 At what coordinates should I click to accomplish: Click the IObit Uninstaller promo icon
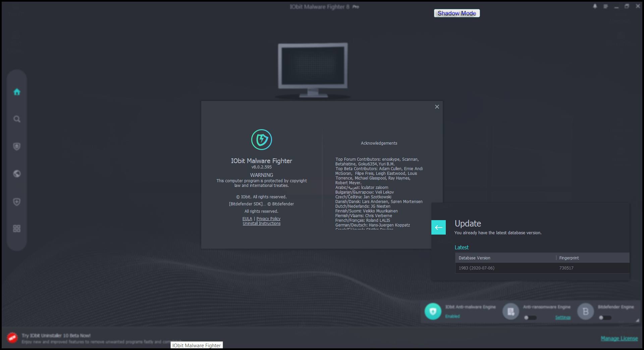click(x=12, y=338)
